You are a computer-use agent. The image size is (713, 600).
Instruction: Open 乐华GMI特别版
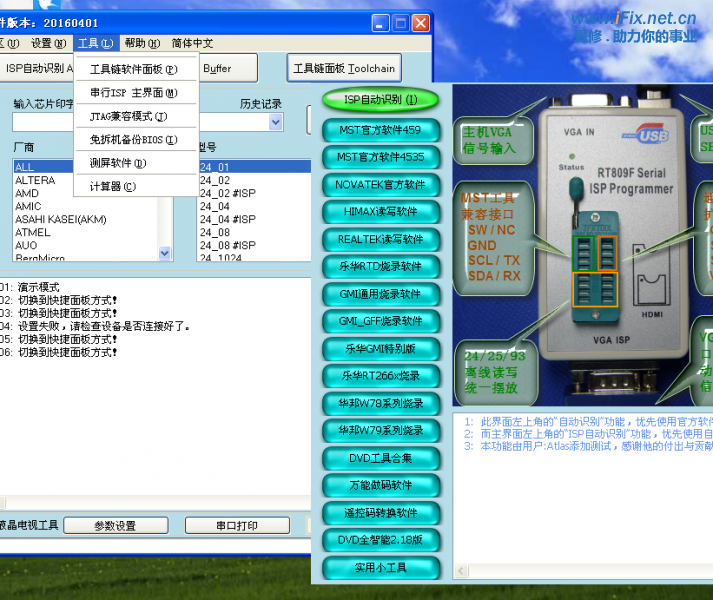pyautogui.click(x=381, y=349)
